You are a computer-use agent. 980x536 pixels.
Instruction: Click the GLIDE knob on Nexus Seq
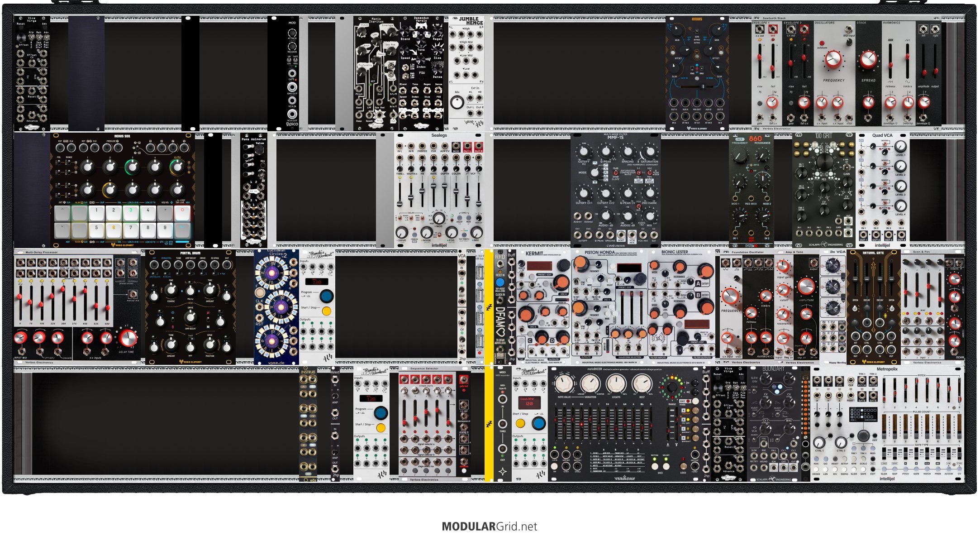[x=177, y=167]
